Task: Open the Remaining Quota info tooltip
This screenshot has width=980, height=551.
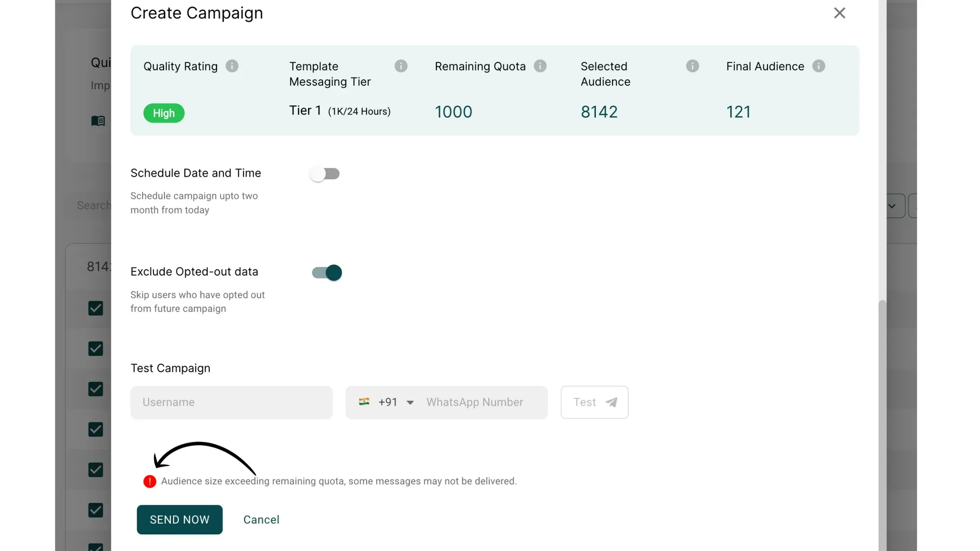Action: [x=540, y=66]
